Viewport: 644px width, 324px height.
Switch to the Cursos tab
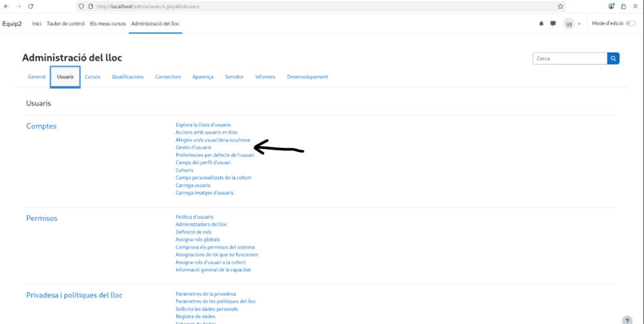(92, 77)
